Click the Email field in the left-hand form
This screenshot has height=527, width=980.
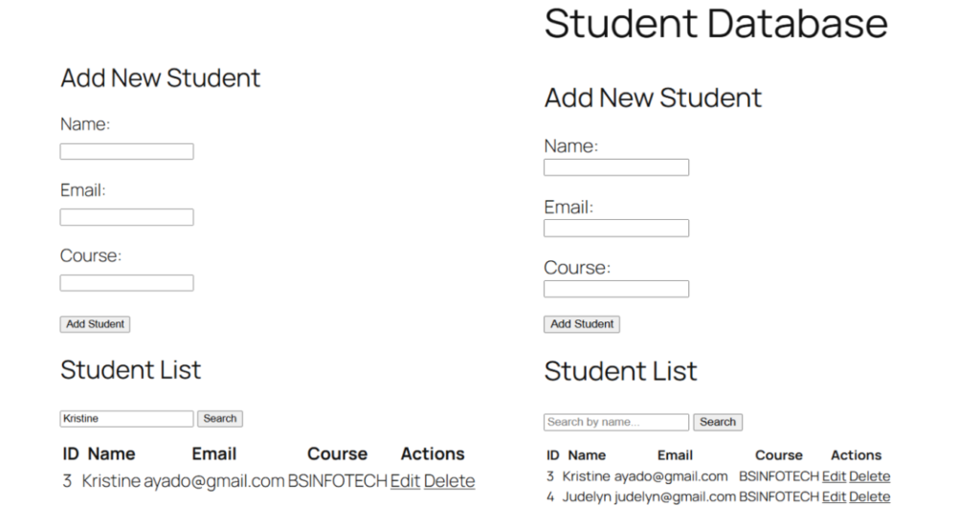[x=126, y=217]
